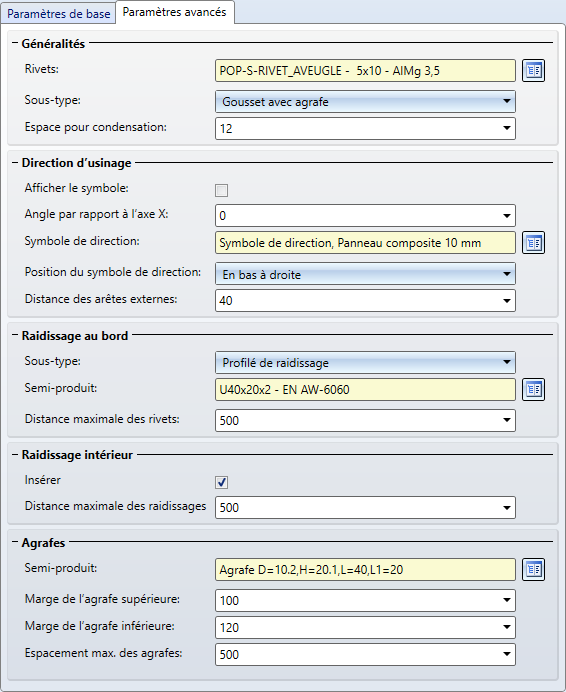Click the Rivets POP-S-RIVET_AVEUGLE text field
Viewport: 566px width, 692px height.
click(x=365, y=71)
